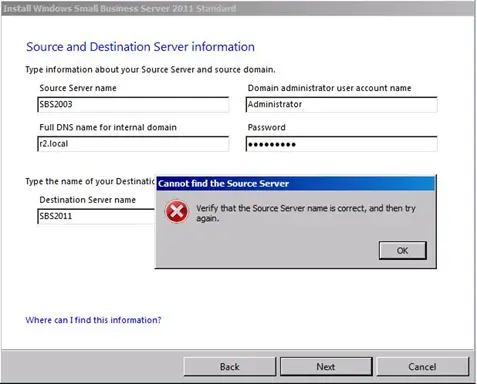Click the 'Domain administrator user account name' label
Viewport: 477px width, 384px height.
click(x=329, y=88)
